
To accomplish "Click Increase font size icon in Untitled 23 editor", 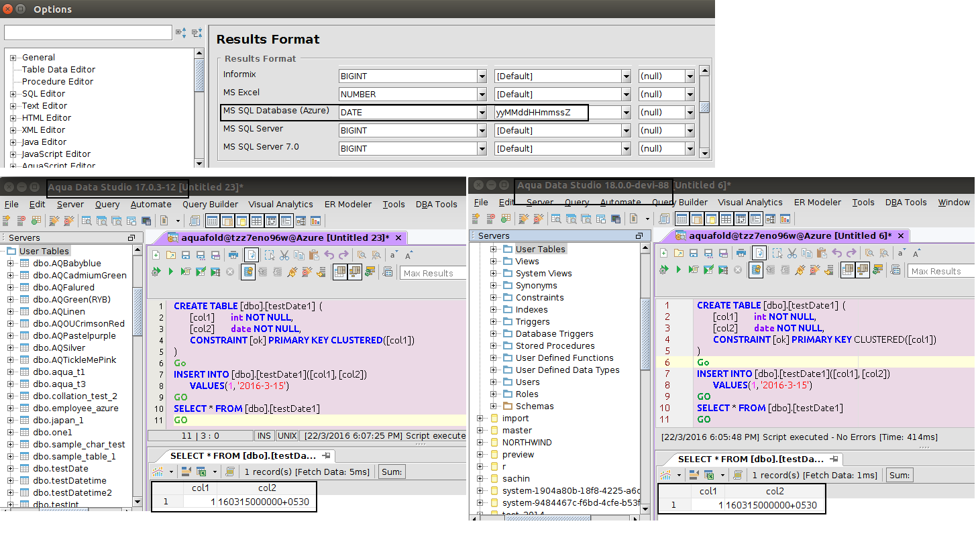I will [409, 255].
